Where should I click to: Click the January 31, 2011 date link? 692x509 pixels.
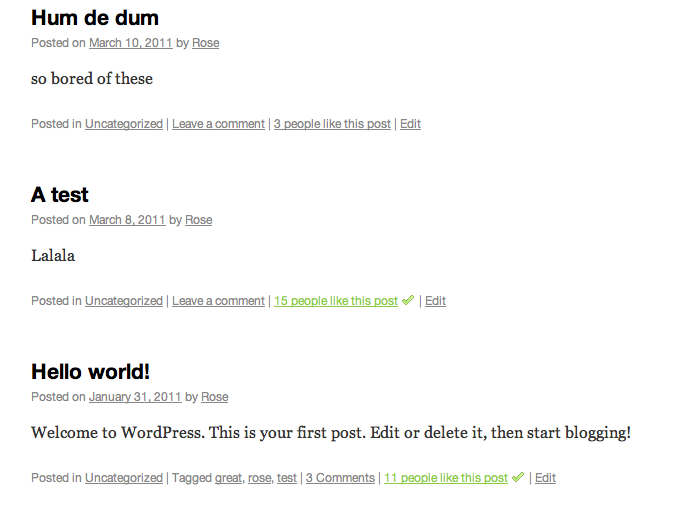click(135, 397)
